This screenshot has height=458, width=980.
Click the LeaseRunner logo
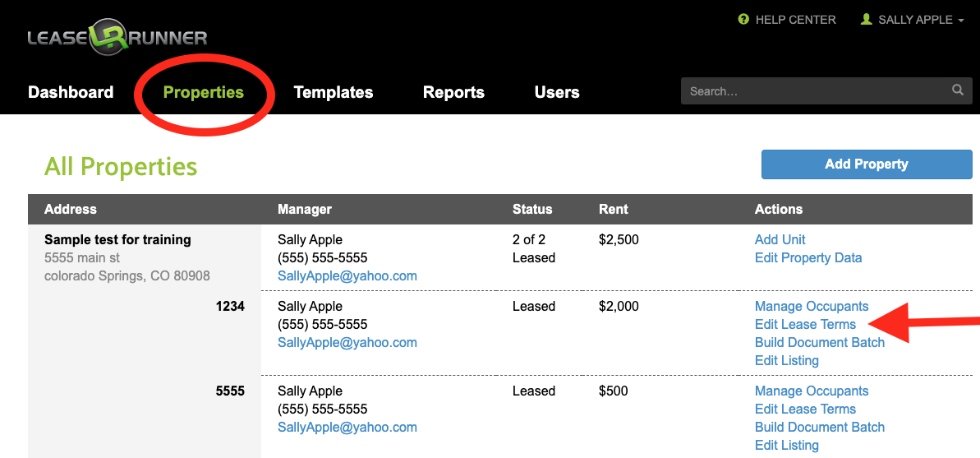(x=117, y=38)
